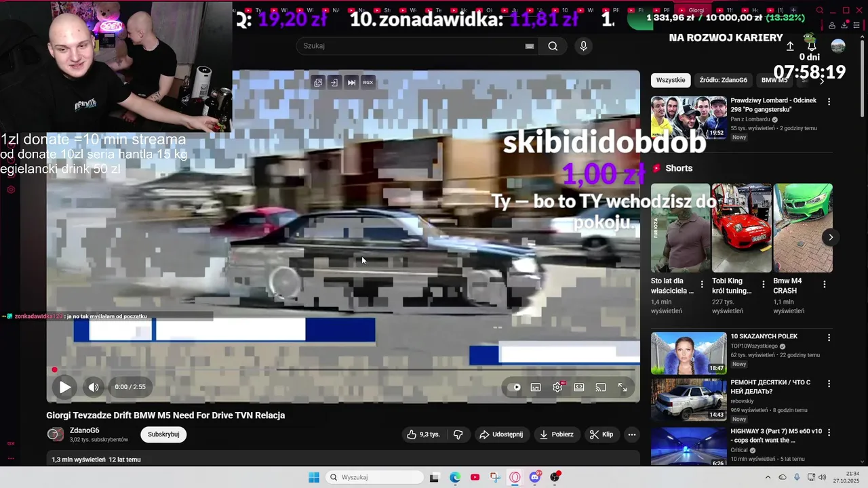Viewport: 868px width, 488px height.
Task: Click the Pobierz download button
Action: tap(557, 434)
